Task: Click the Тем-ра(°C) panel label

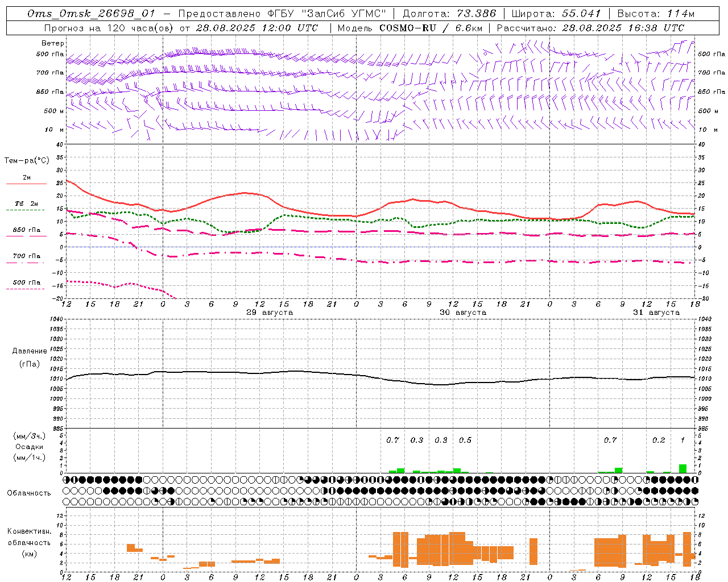Action: [27, 160]
